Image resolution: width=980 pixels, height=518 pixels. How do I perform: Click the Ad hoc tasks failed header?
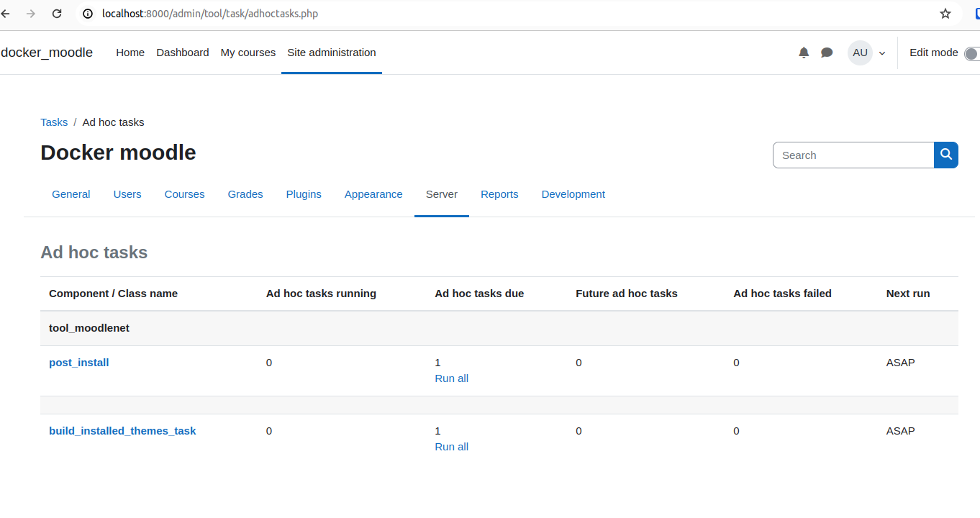click(x=782, y=294)
